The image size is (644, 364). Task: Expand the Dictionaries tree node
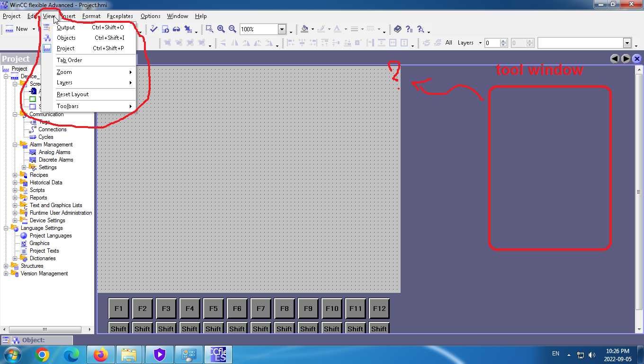coord(15,258)
